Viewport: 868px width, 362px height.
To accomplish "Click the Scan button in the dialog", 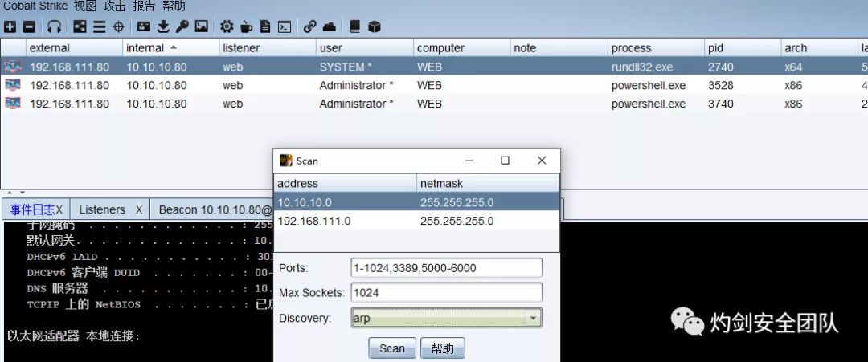I will click(x=392, y=348).
